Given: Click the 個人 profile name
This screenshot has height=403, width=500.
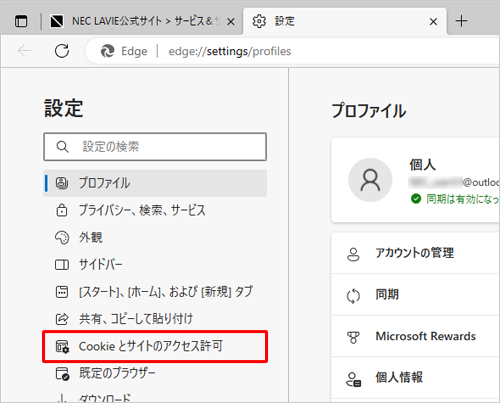Looking at the screenshot, I should tap(422, 165).
